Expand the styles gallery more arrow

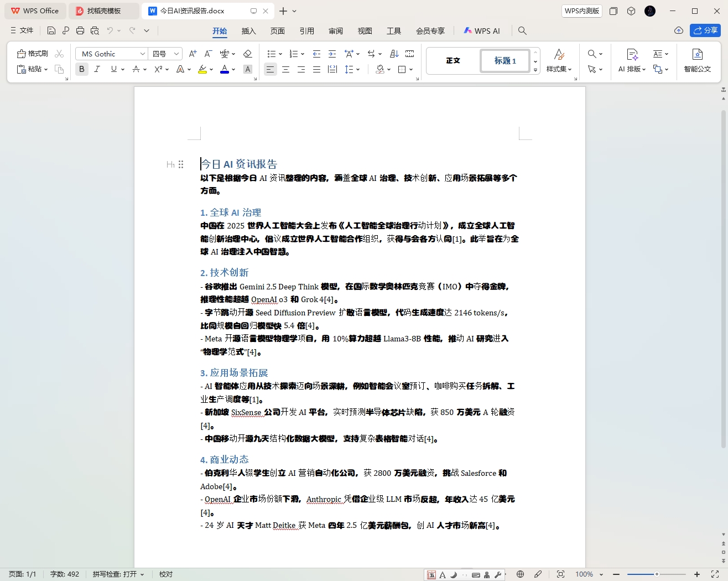(535, 70)
